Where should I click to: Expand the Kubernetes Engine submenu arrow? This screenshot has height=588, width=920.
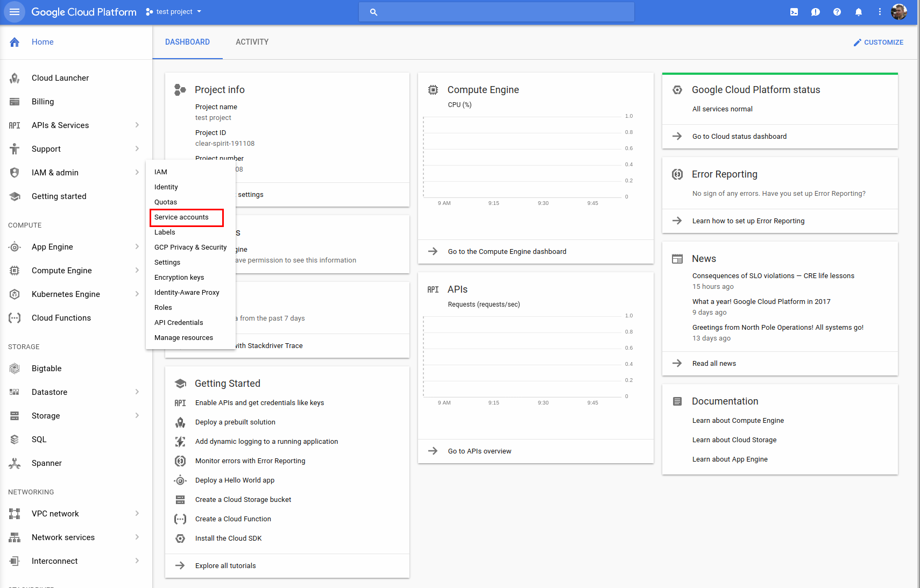pos(137,294)
